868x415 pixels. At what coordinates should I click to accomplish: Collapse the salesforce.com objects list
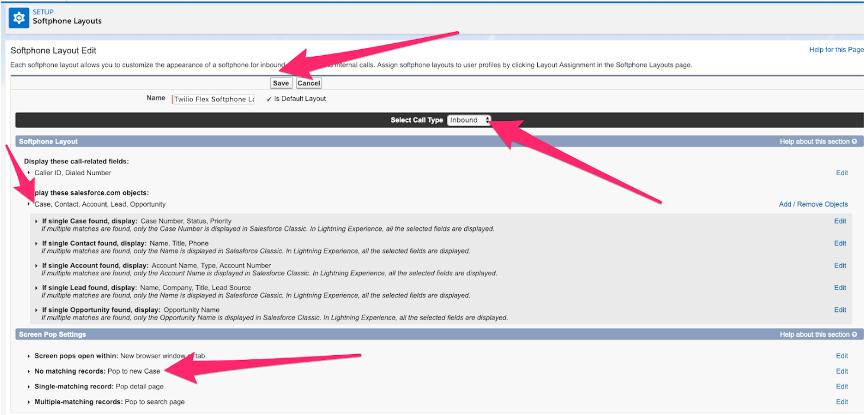pyautogui.click(x=28, y=203)
